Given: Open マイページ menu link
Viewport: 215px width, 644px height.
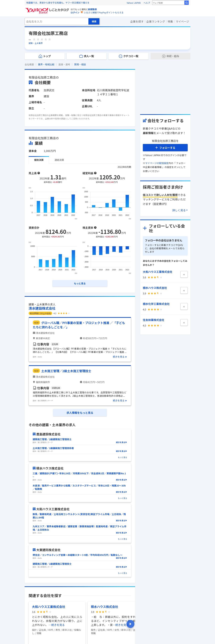Looking at the screenshot, I should 182,22.
